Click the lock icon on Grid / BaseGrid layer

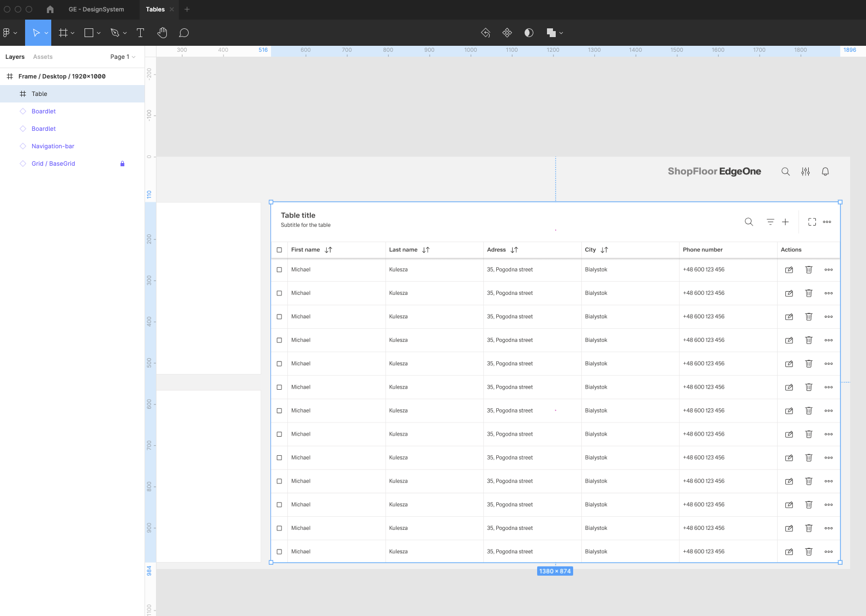click(122, 164)
